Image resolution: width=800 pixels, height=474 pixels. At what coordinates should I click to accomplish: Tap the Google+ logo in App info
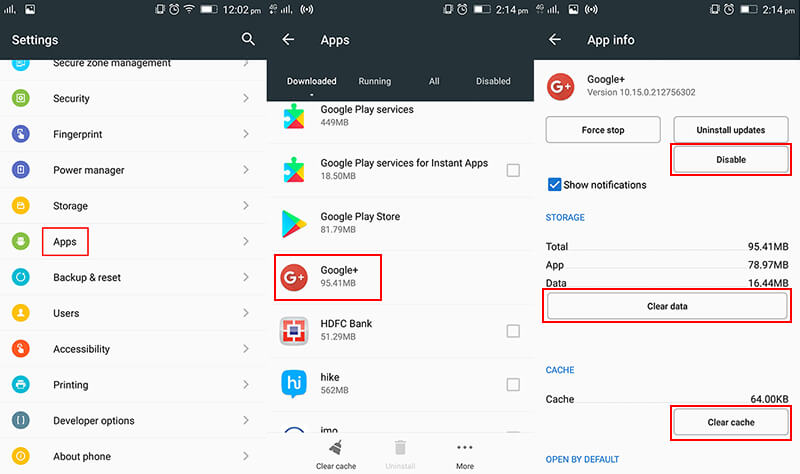point(560,87)
